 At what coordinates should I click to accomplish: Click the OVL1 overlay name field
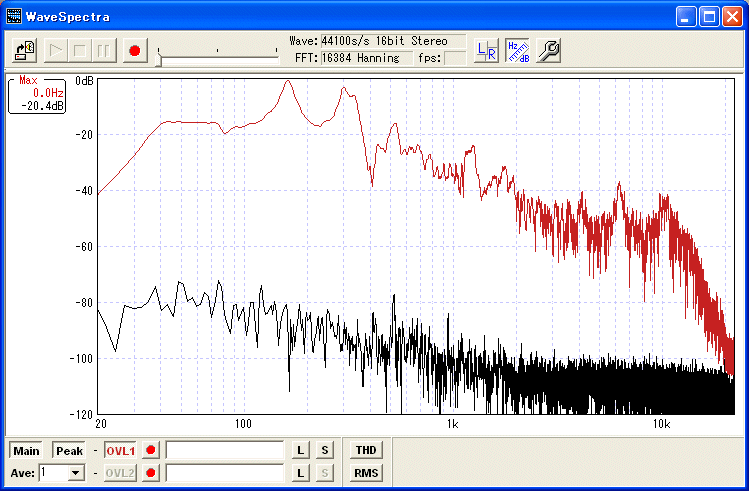225,451
